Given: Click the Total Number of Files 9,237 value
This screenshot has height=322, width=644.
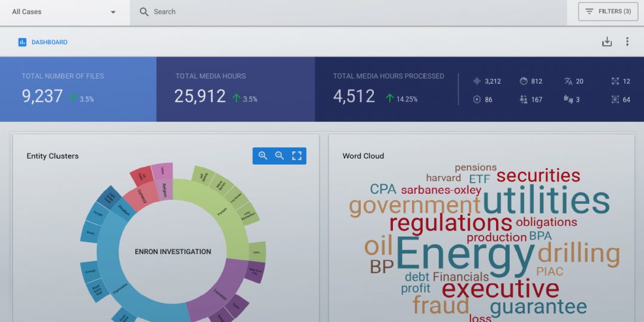Looking at the screenshot, I should 42,96.
